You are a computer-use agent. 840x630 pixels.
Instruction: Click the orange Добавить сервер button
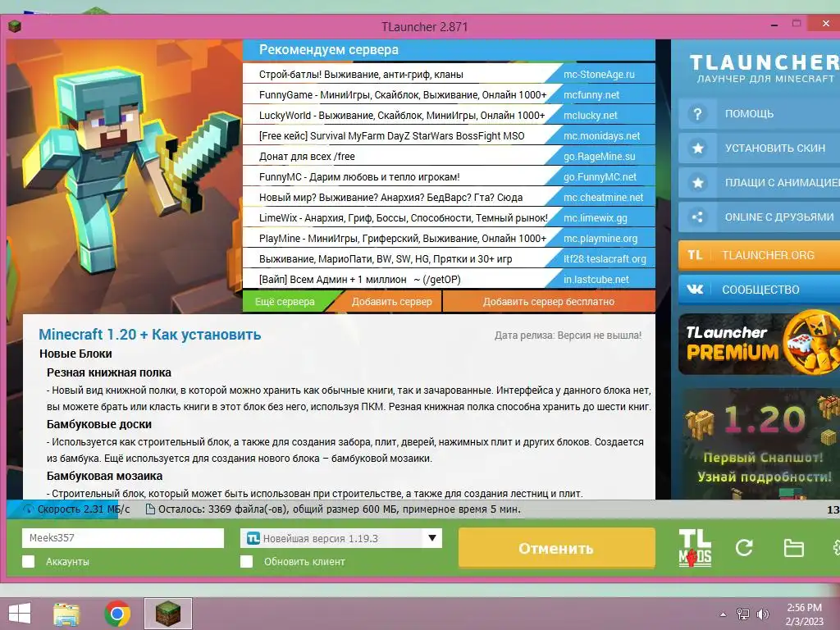click(x=391, y=302)
